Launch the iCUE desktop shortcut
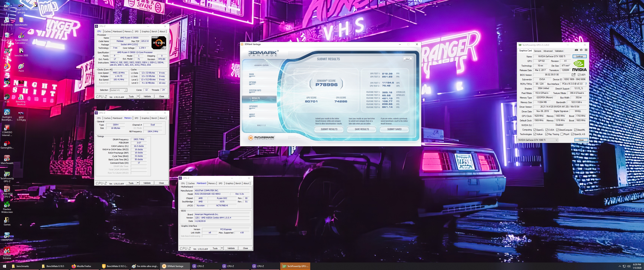The height and width of the screenshot is (270, 644). point(7,98)
